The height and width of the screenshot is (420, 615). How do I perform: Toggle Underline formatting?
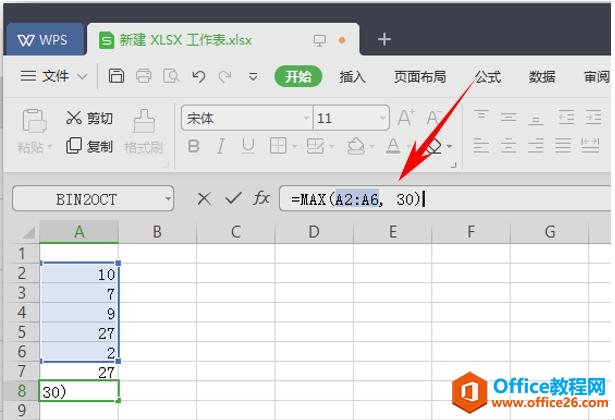click(248, 146)
